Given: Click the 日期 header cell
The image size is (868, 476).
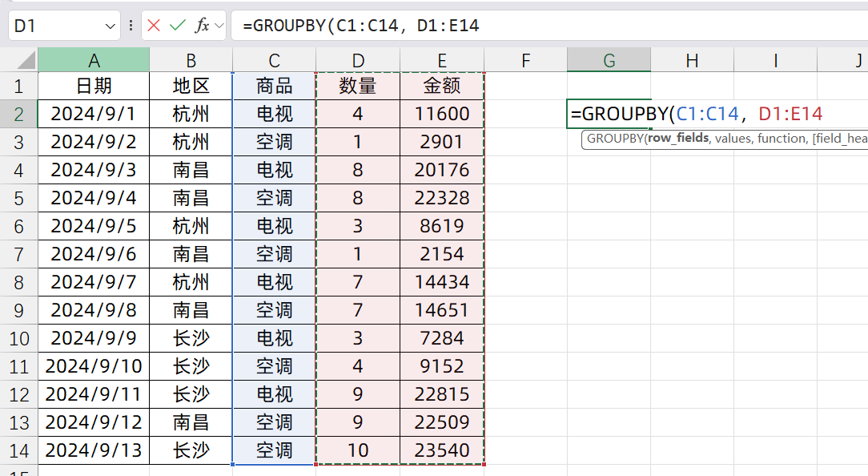Looking at the screenshot, I should (x=94, y=86).
